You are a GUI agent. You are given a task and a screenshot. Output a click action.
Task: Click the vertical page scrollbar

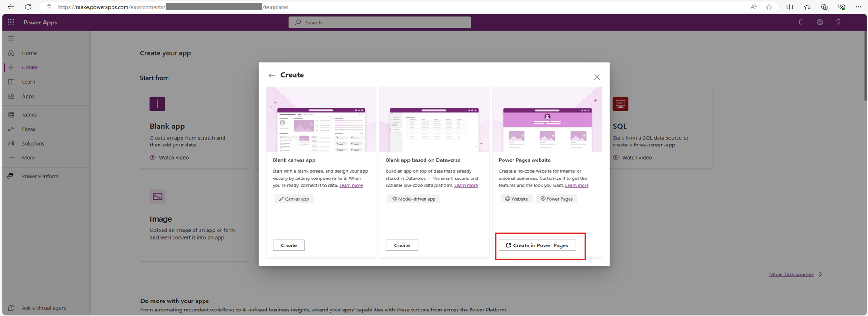click(865, 66)
